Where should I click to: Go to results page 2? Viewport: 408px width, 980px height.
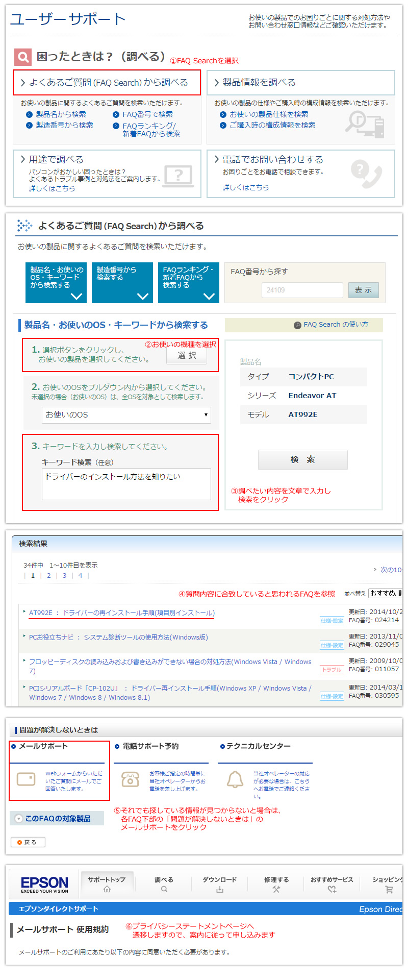coord(49,576)
